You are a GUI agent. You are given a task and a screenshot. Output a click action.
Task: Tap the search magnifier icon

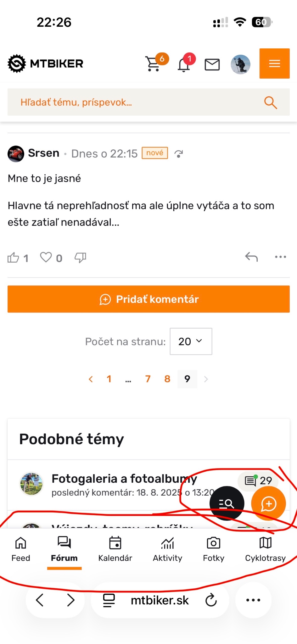click(270, 103)
